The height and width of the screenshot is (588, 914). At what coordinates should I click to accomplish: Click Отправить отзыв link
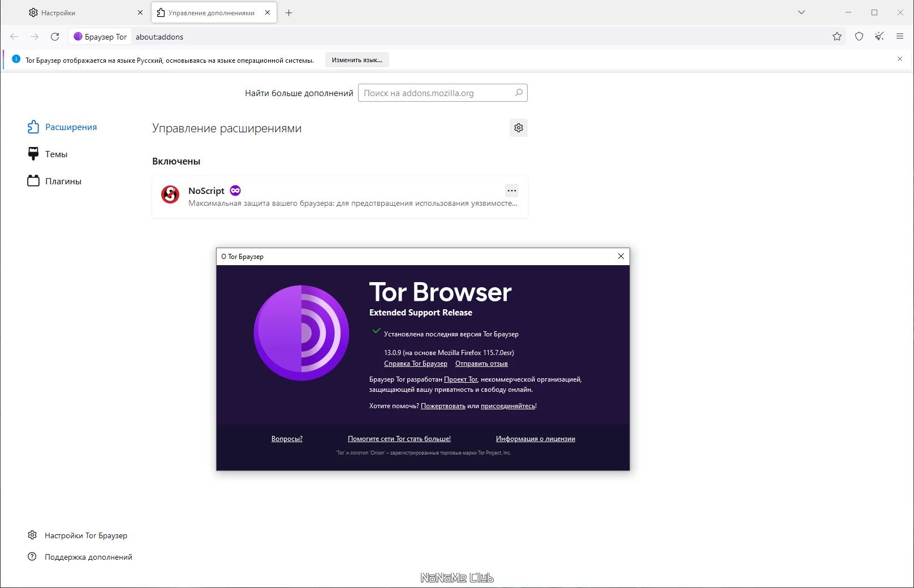click(481, 364)
